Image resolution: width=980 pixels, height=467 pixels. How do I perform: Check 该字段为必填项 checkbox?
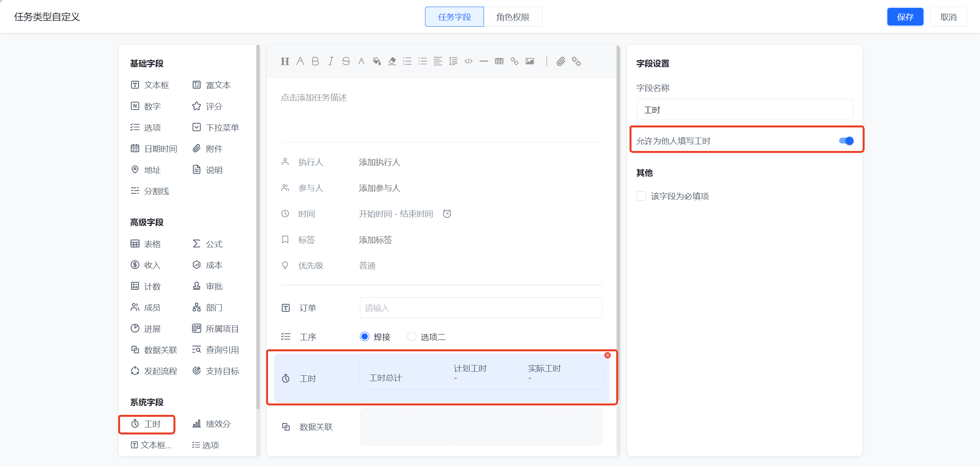click(x=641, y=196)
